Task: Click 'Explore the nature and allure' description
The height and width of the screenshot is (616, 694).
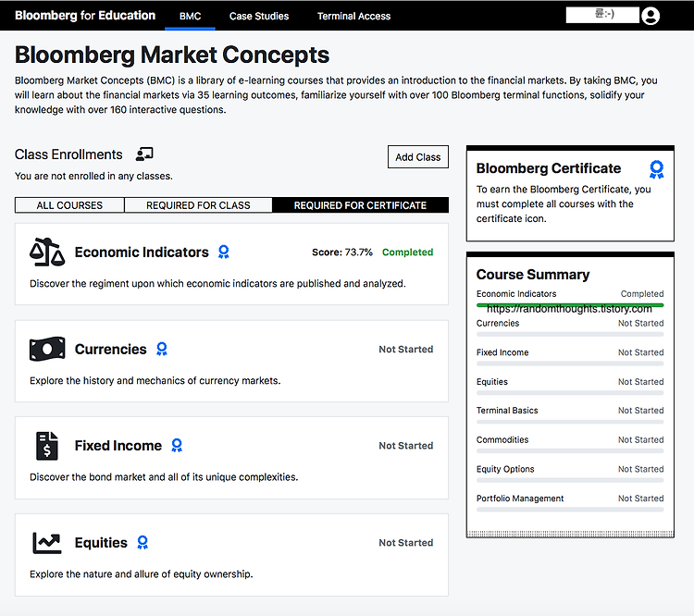Action: (x=142, y=574)
